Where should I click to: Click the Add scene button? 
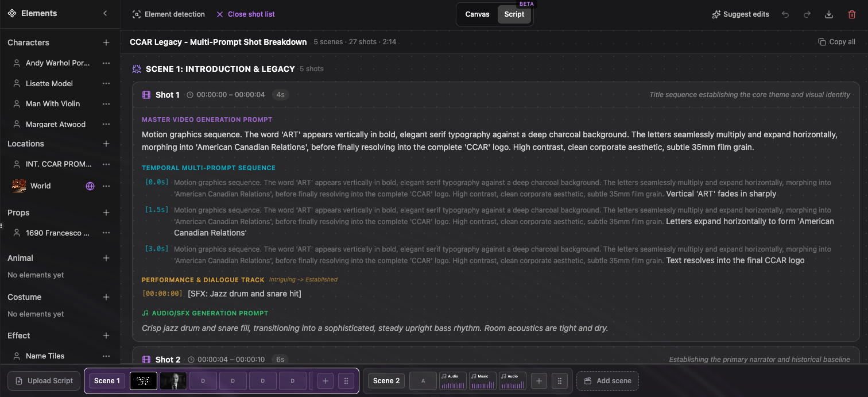point(607,380)
